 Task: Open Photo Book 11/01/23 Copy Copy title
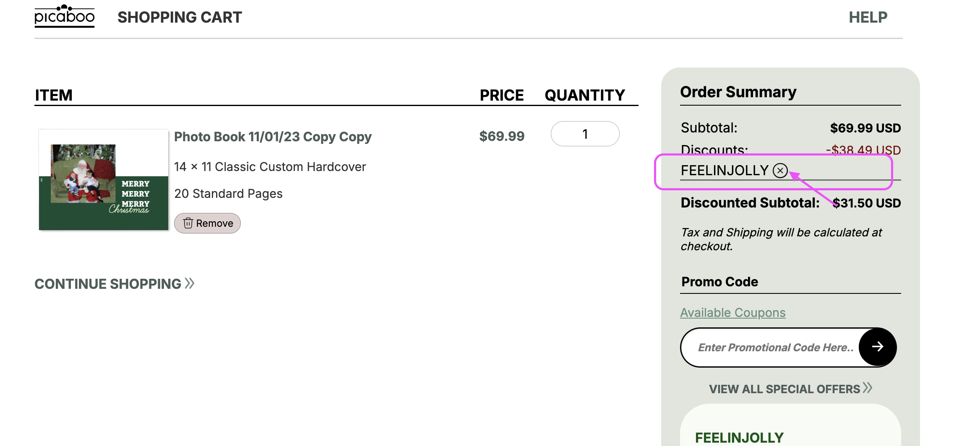273,137
